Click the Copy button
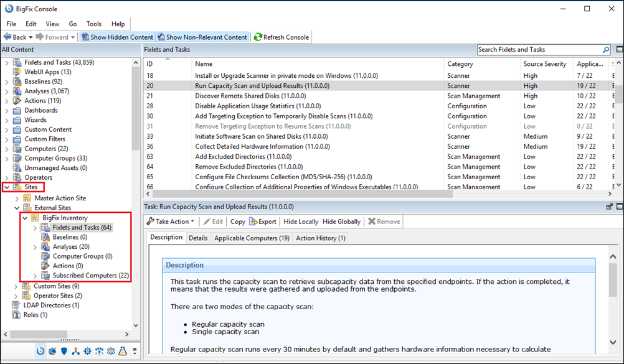 (x=237, y=222)
